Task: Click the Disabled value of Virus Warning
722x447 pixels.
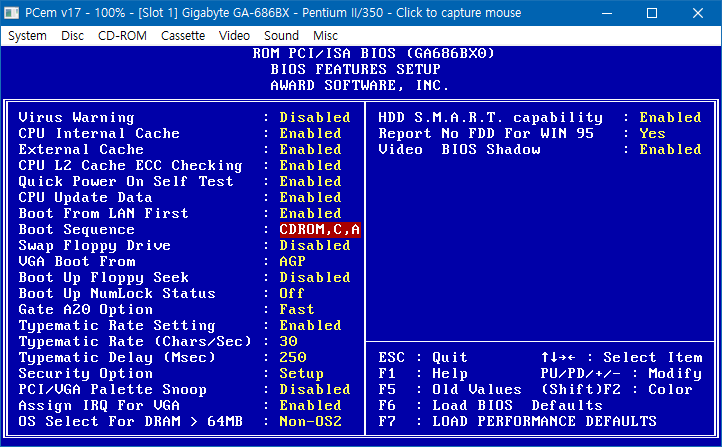Action: (315, 117)
